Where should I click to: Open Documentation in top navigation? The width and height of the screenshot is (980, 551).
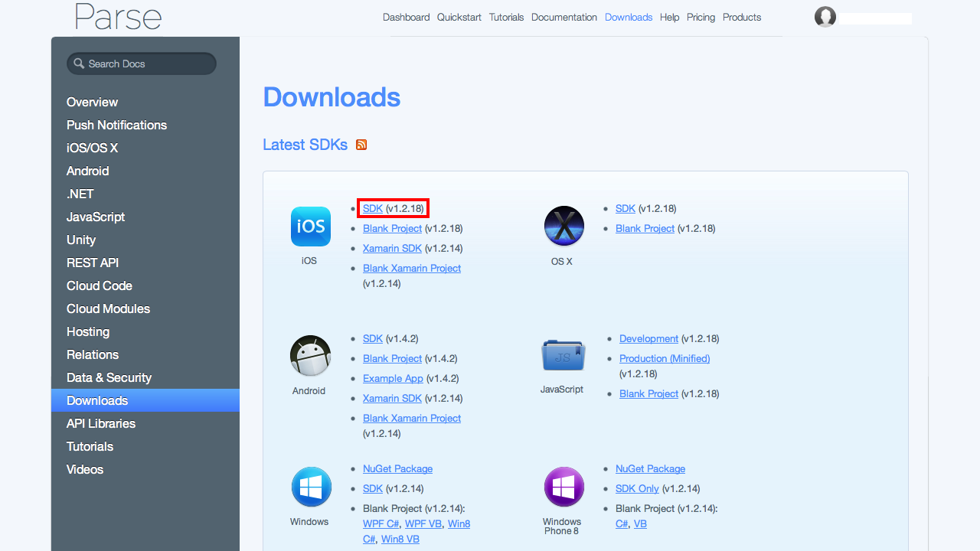[x=564, y=17]
